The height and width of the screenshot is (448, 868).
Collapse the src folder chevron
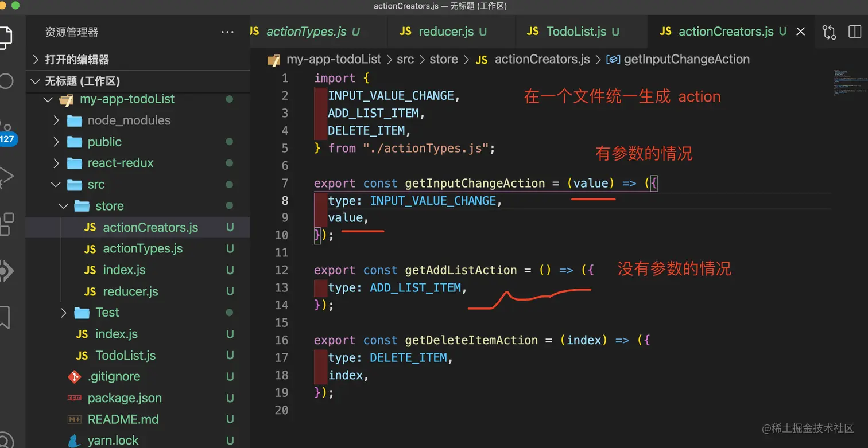[56, 185]
